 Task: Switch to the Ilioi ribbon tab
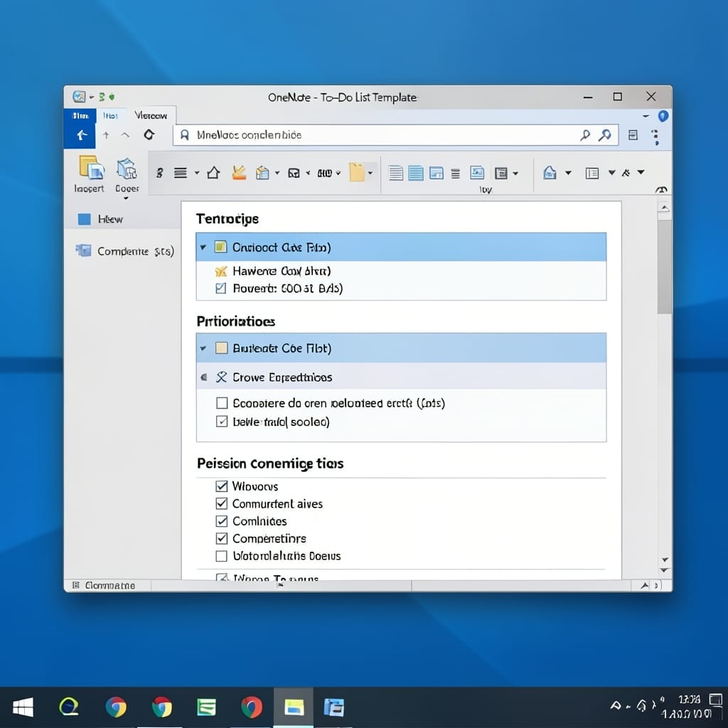click(110, 116)
